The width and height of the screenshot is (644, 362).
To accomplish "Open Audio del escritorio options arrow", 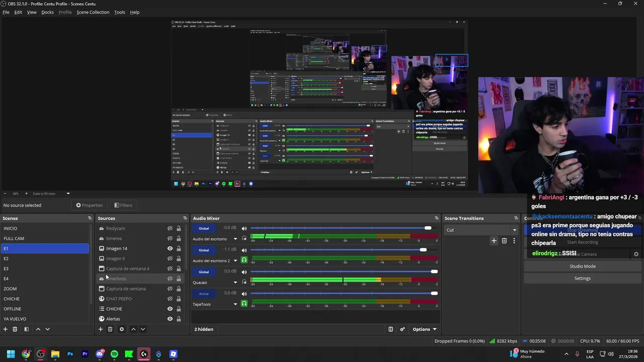I will pyautogui.click(x=235, y=239).
